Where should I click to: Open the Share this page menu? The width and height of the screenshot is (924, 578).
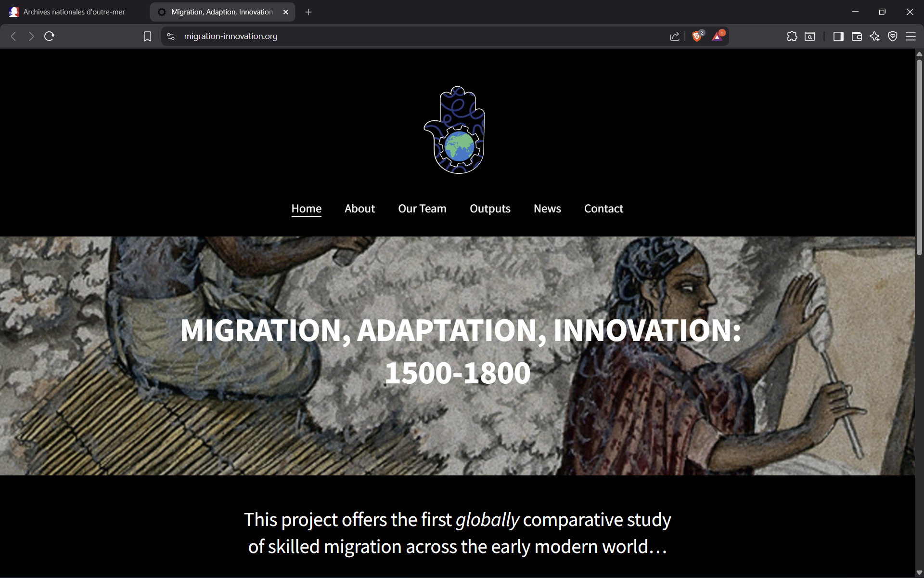pos(674,36)
